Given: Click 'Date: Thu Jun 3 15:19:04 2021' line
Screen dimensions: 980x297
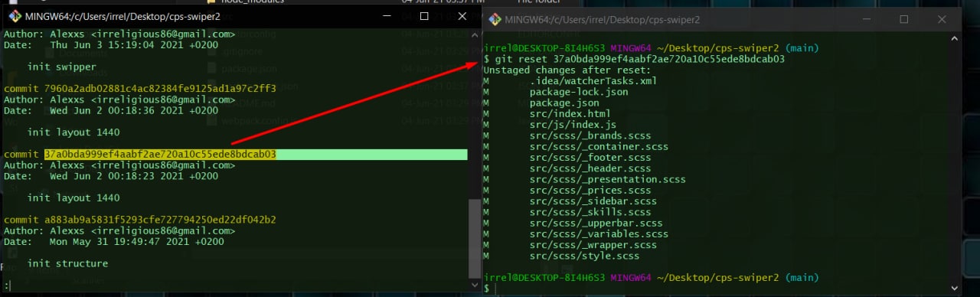Looking at the screenshot, I should pos(111,45).
